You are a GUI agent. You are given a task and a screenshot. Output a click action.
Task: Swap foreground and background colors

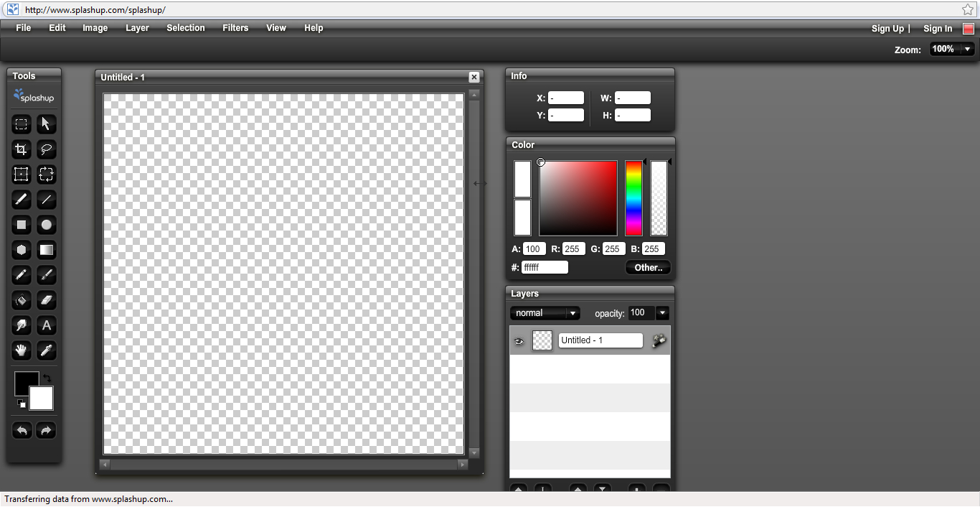(47, 378)
